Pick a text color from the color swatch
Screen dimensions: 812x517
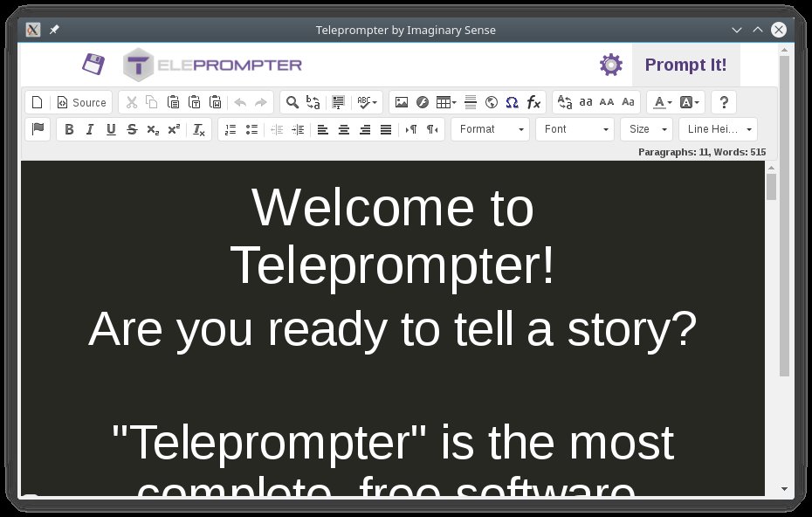coord(659,102)
